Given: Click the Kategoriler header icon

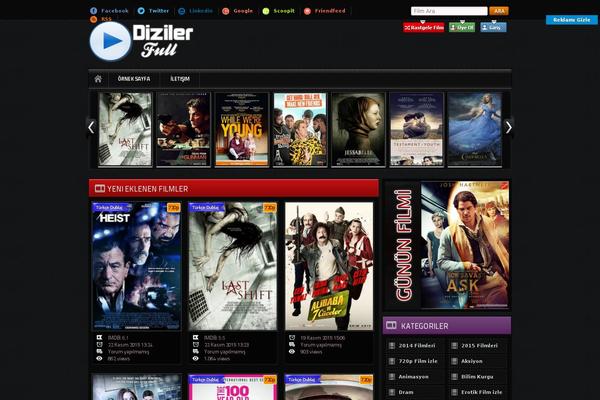Looking at the screenshot, I should tap(391, 325).
